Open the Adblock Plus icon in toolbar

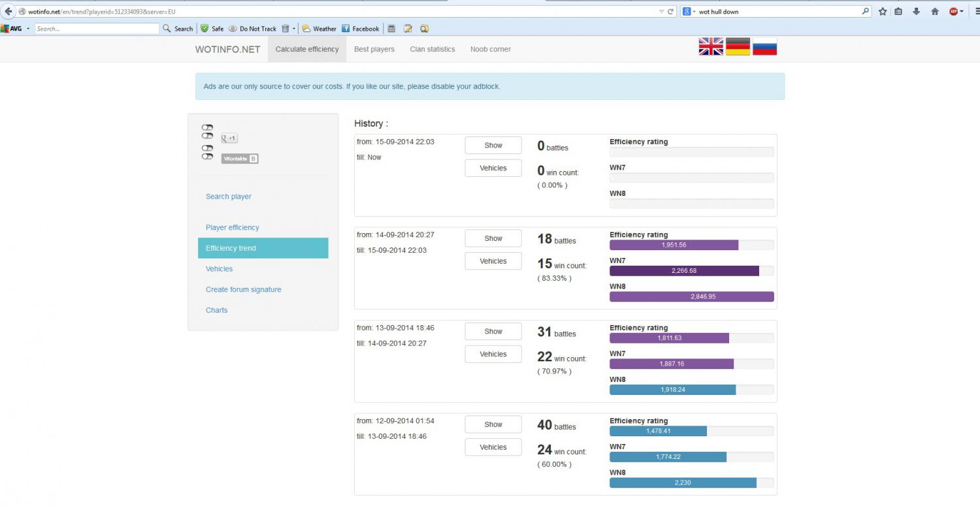[x=954, y=11]
